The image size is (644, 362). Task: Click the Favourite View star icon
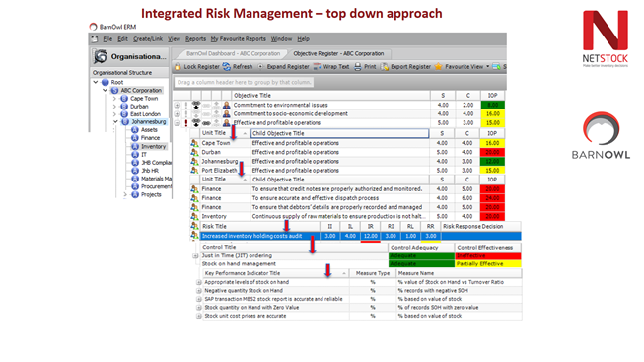(x=438, y=66)
